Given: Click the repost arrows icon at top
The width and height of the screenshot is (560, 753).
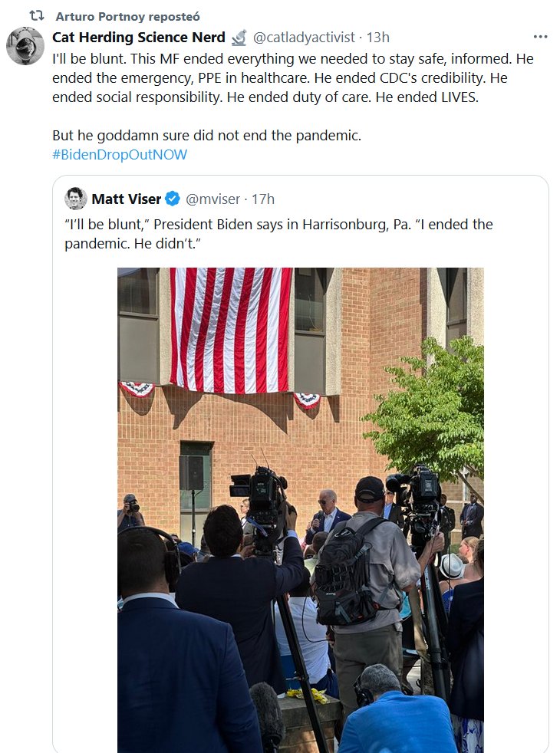Looking at the screenshot, I should (37, 15).
